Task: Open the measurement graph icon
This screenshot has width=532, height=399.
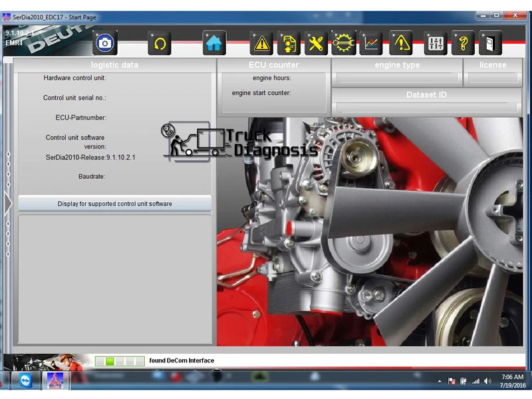Action: click(370, 43)
